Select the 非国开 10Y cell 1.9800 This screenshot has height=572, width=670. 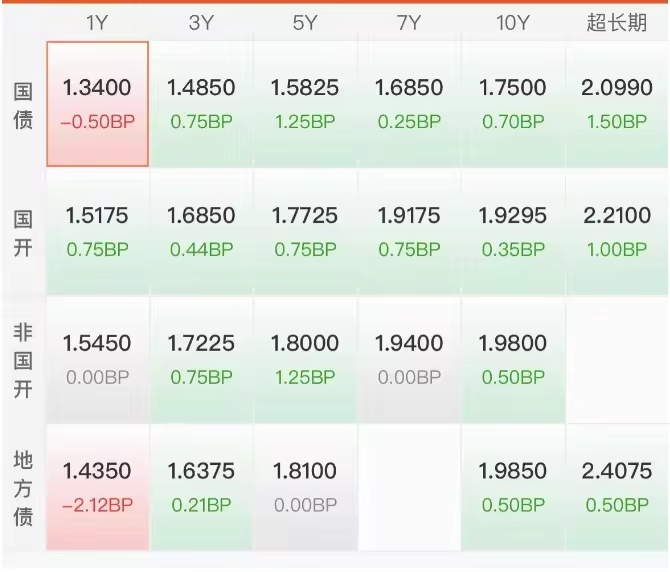(512, 360)
